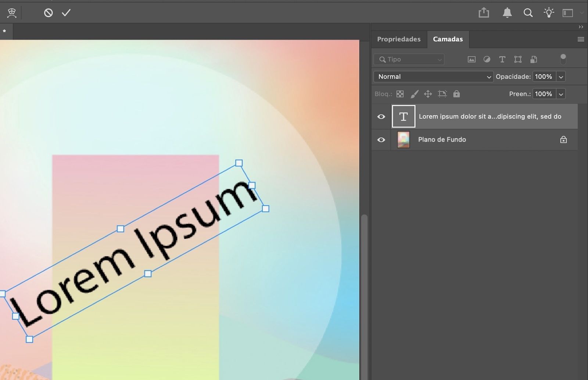Lock artboard nesting icon
The image size is (588, 380).
442,94
